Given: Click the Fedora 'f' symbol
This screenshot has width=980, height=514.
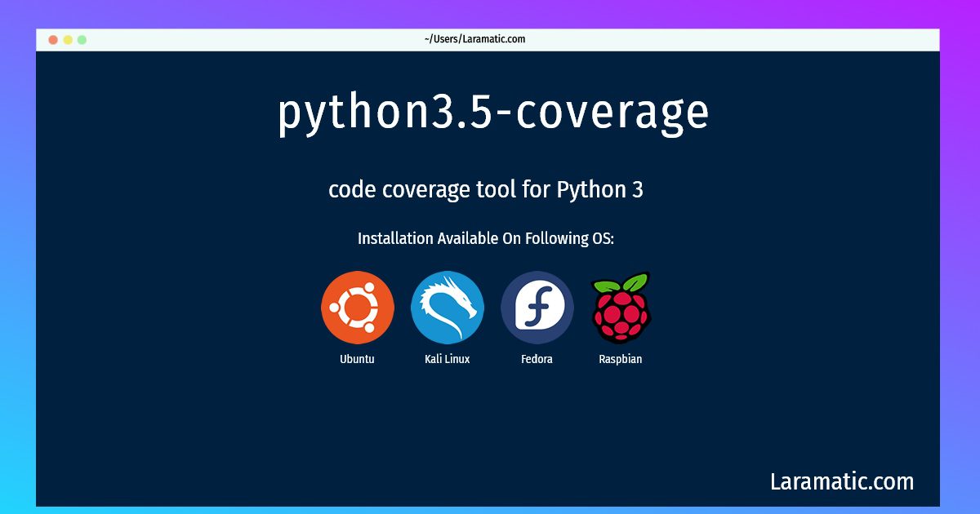Looking at the screenshot, I should (537, 308).
